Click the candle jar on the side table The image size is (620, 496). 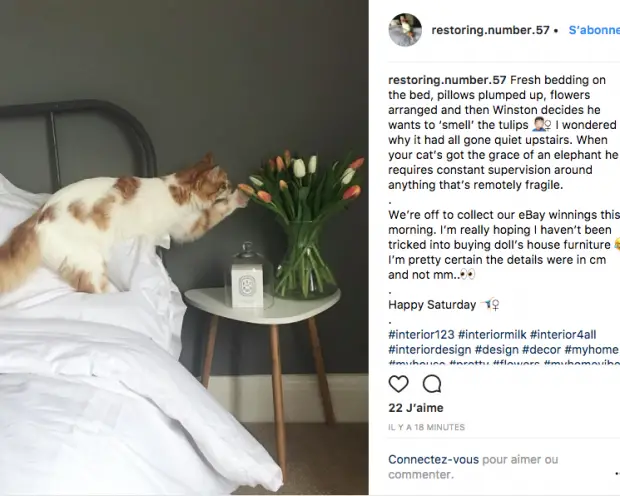(x=248, y=277)
